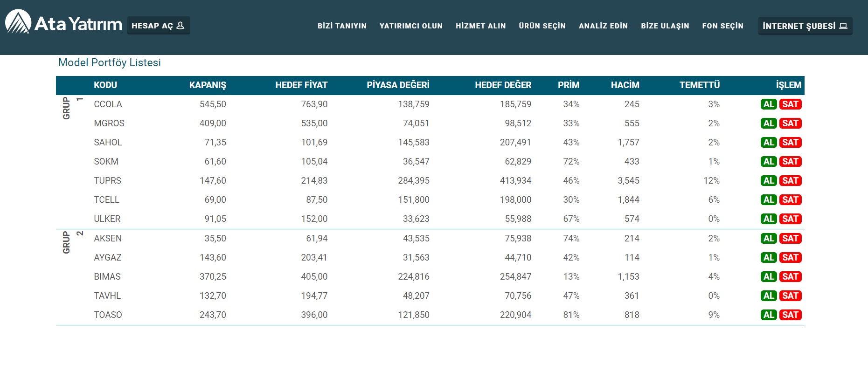Screen dimensions: 868x371
Task: Click SAT for TAVHL
Action: click(x=790, y=296)
